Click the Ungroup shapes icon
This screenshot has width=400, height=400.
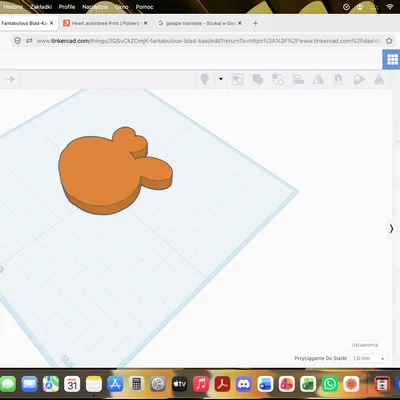pyautogui.click(x=258, y=79)
